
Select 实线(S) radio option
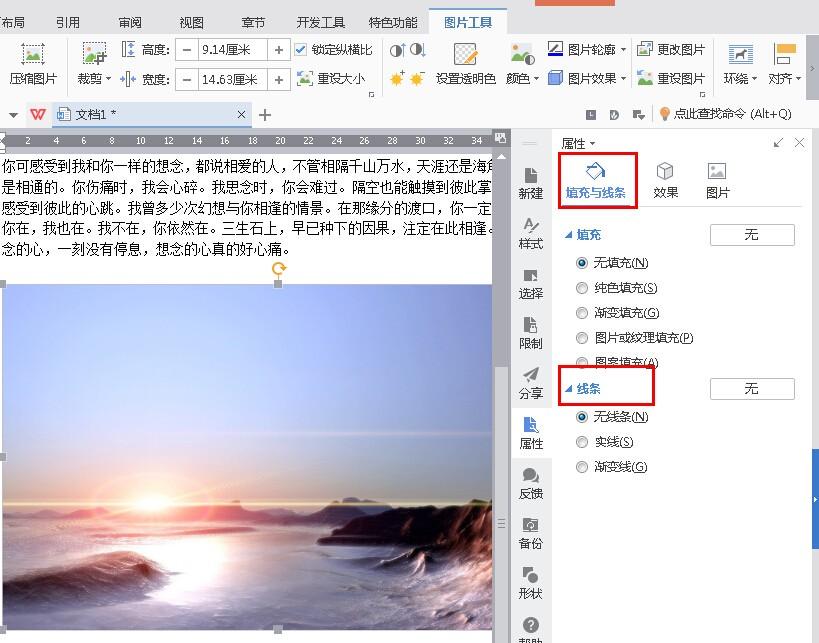(581, 442)
